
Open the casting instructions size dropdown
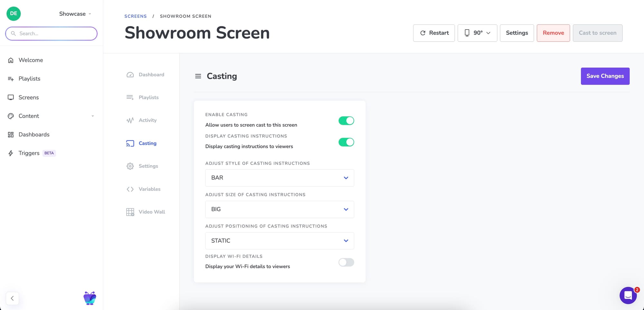click(x=279, y=209)
